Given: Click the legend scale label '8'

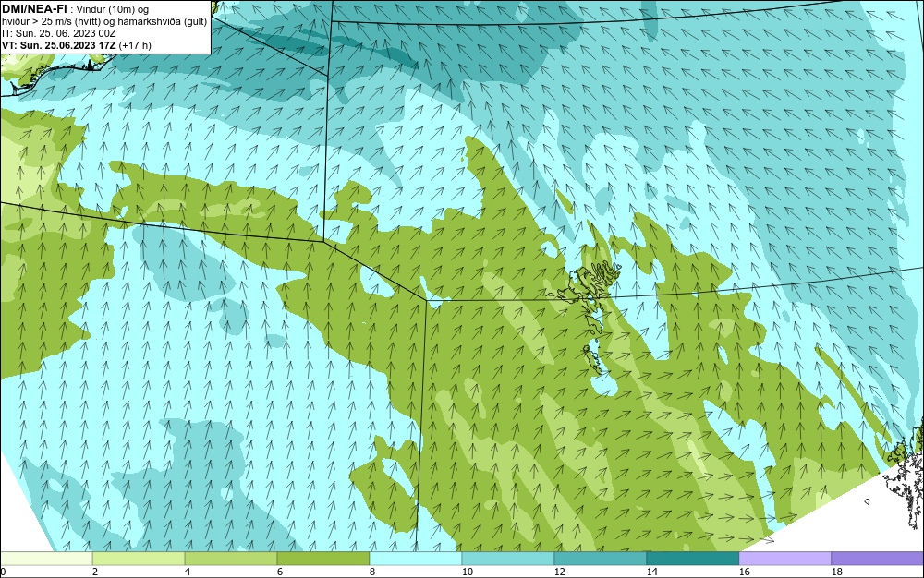Looking at the screenshot, I should click(x=371, y=572).
